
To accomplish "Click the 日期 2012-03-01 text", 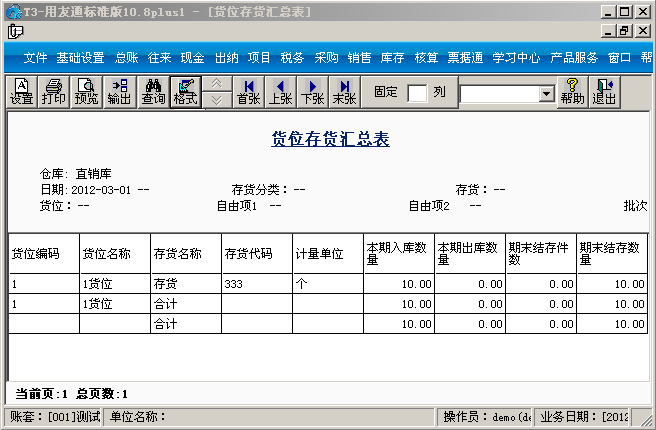I will click(86, 190).
